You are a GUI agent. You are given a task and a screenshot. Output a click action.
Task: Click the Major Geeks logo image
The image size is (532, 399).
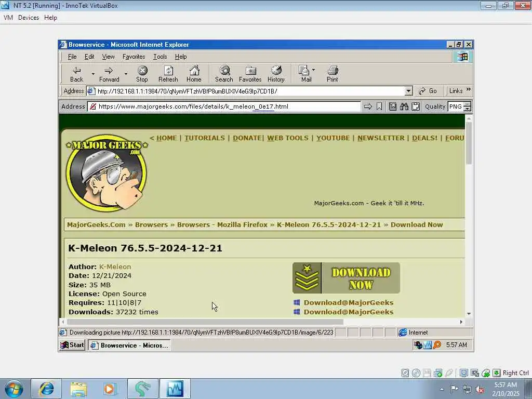(x=107, y=173)
